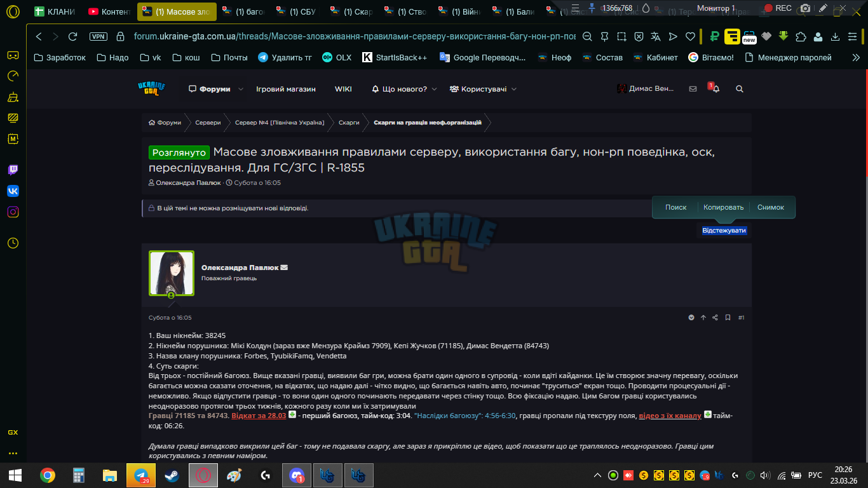Jump up using post arrow icon
The image size is (868, 488).
tap(703, 318)
